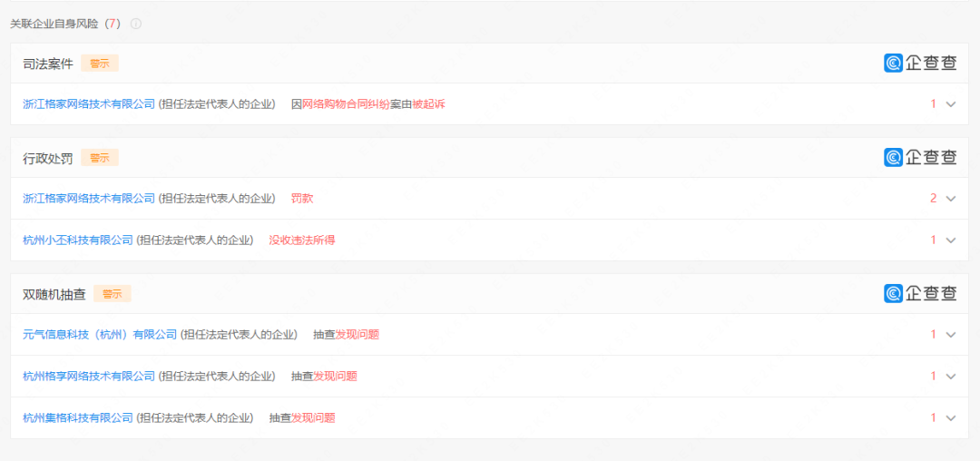
Task: Expand the 杭州集格科技 row chevron
Action: [x=951, y=418]
